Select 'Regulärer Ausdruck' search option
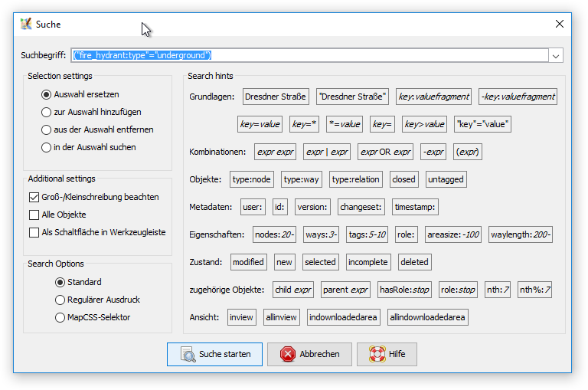 60,300
